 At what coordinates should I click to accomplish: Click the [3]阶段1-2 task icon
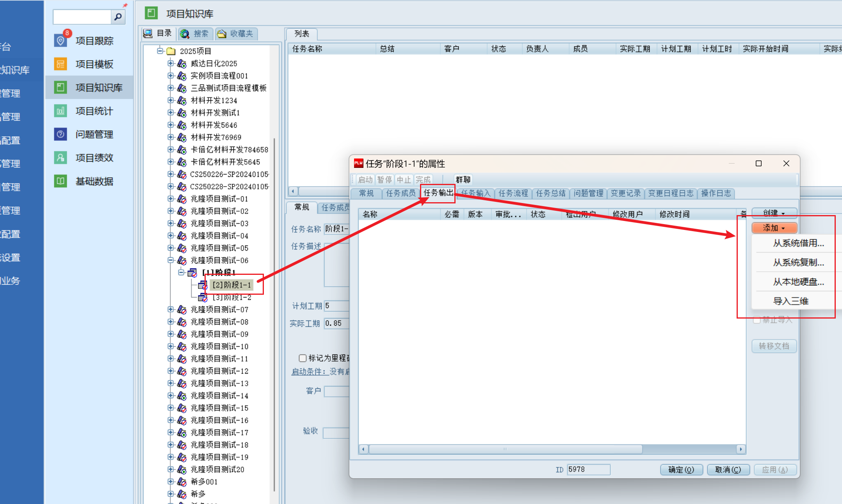[x=203, y=297]
